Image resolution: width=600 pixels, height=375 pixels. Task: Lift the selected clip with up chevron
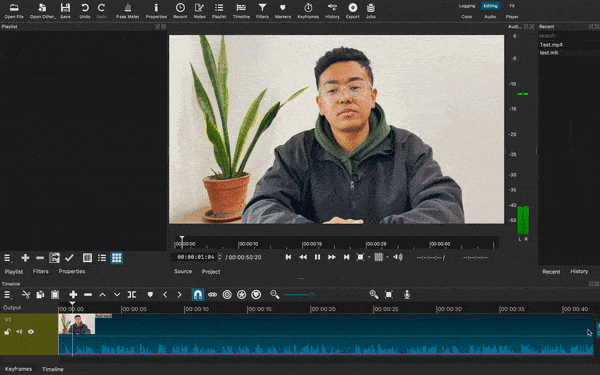click(x=103, y=294)
